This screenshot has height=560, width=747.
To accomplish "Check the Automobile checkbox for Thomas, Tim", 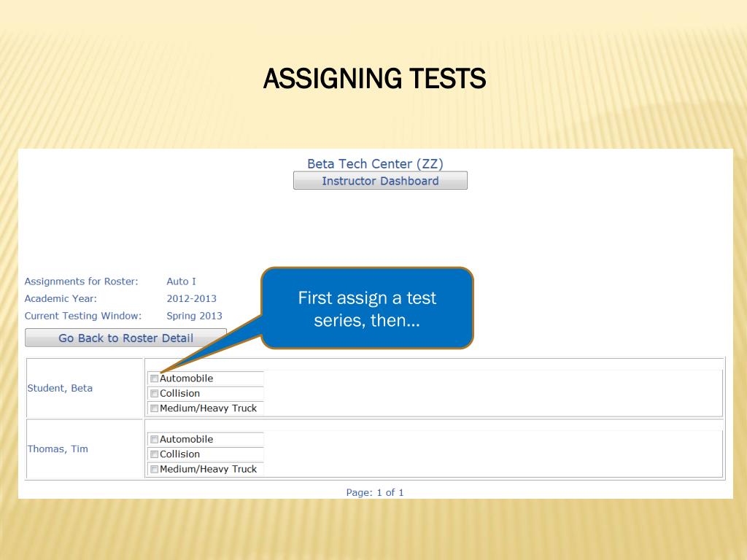I will click(x=153, y=439).
